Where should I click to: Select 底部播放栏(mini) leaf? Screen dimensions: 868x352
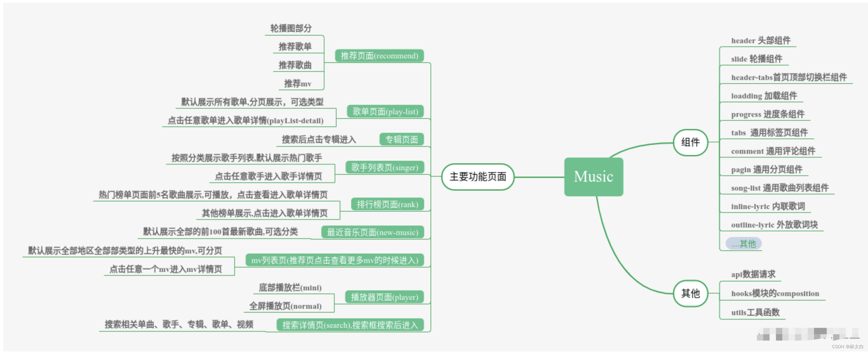(290, 288)
